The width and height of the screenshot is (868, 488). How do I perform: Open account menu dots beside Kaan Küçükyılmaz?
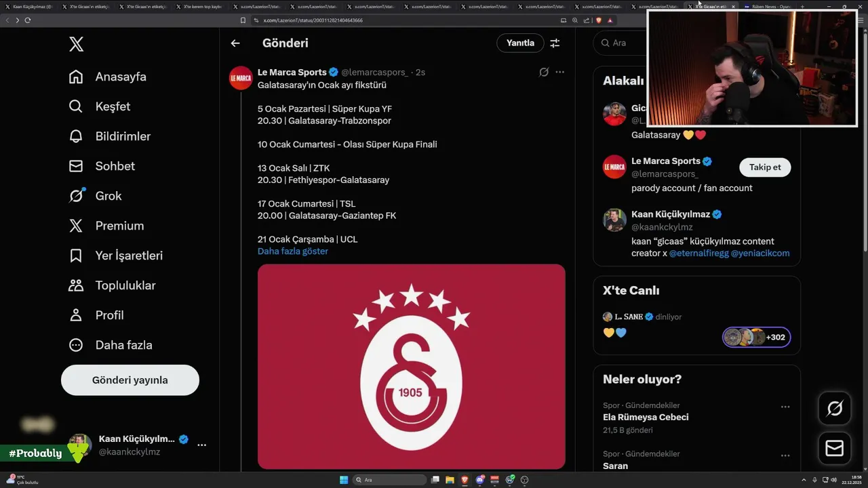click(201, 445)
